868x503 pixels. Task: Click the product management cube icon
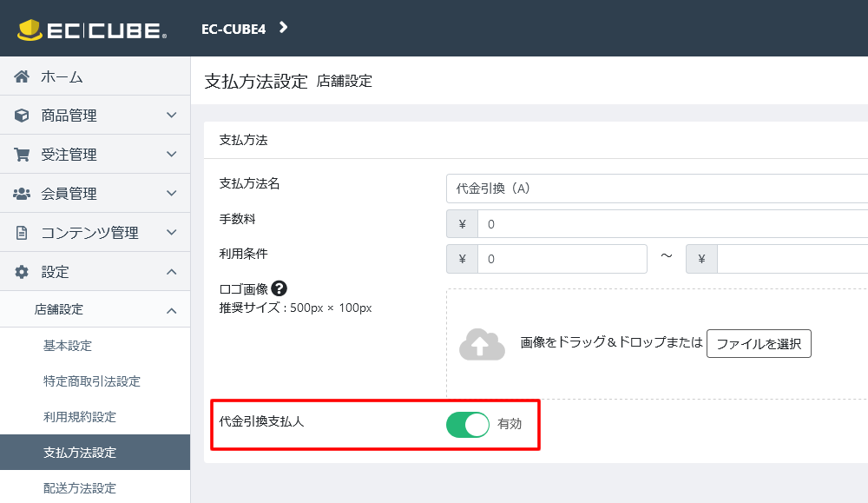23,116
